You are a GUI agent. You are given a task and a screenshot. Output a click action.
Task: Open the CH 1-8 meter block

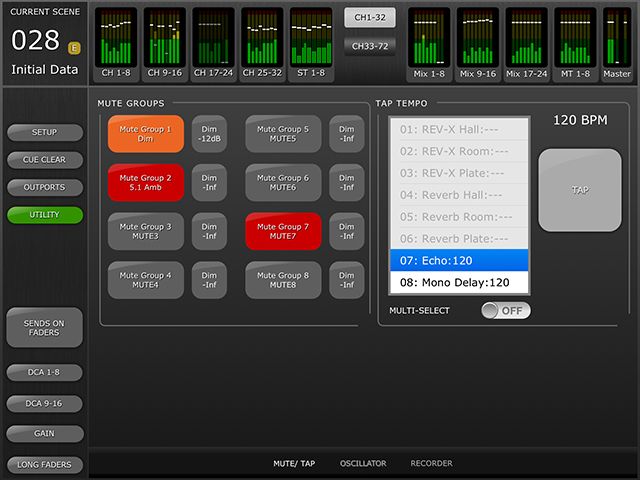tap(118, 44)
